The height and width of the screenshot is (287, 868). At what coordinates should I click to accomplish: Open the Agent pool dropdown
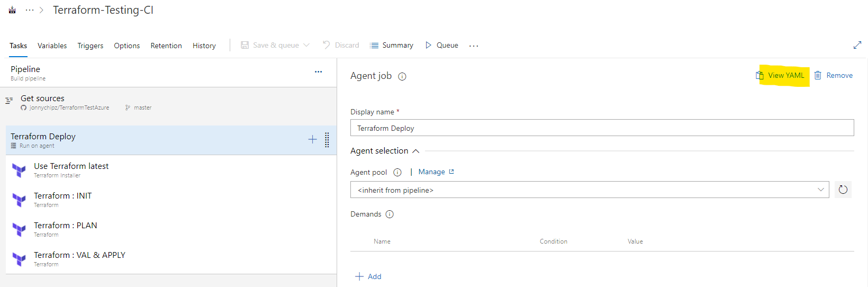coord(589,190)
